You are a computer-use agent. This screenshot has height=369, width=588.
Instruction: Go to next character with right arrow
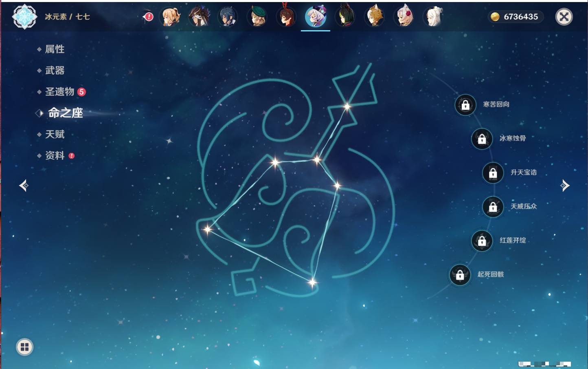(x=565, y=186)
